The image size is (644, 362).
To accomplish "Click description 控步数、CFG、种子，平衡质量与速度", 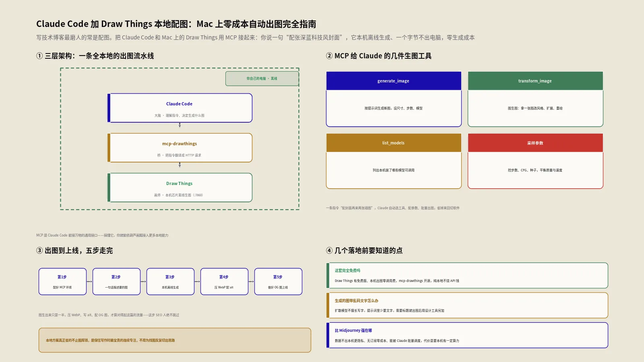I will (x=535, y=170).
